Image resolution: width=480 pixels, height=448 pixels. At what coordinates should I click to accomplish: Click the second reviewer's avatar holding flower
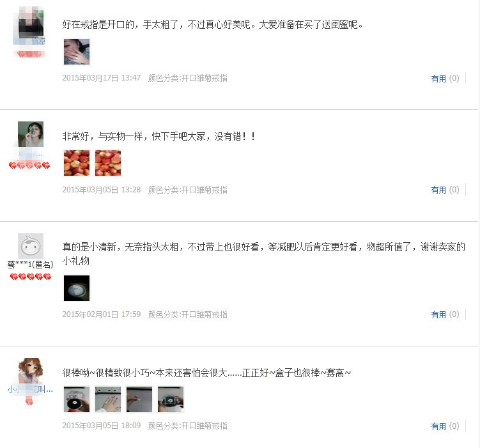(31, 134)
